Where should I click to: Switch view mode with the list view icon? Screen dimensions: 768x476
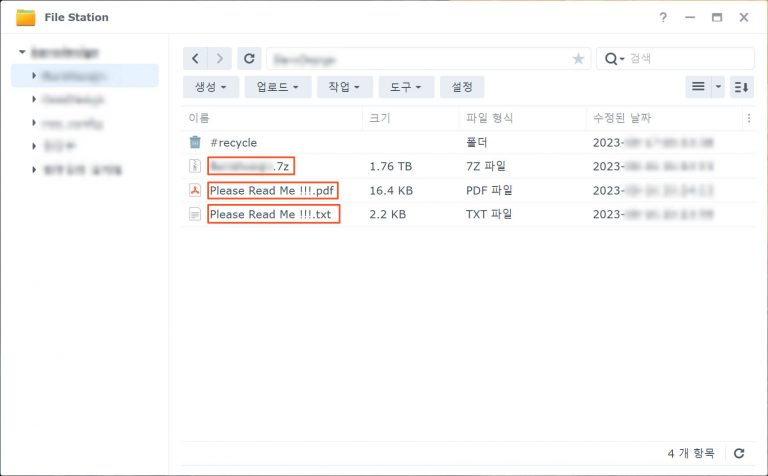[698, 87]
